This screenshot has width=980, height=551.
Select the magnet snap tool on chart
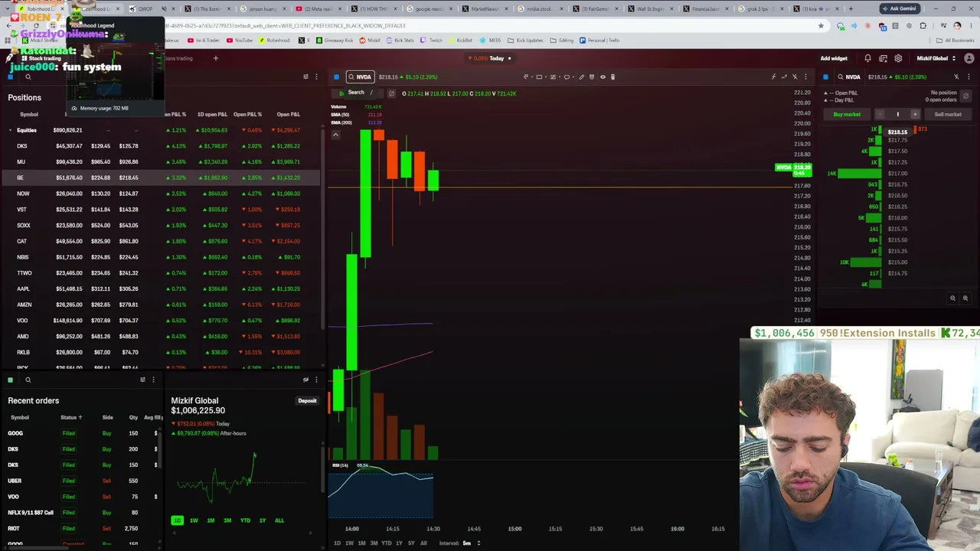[592, 77]
